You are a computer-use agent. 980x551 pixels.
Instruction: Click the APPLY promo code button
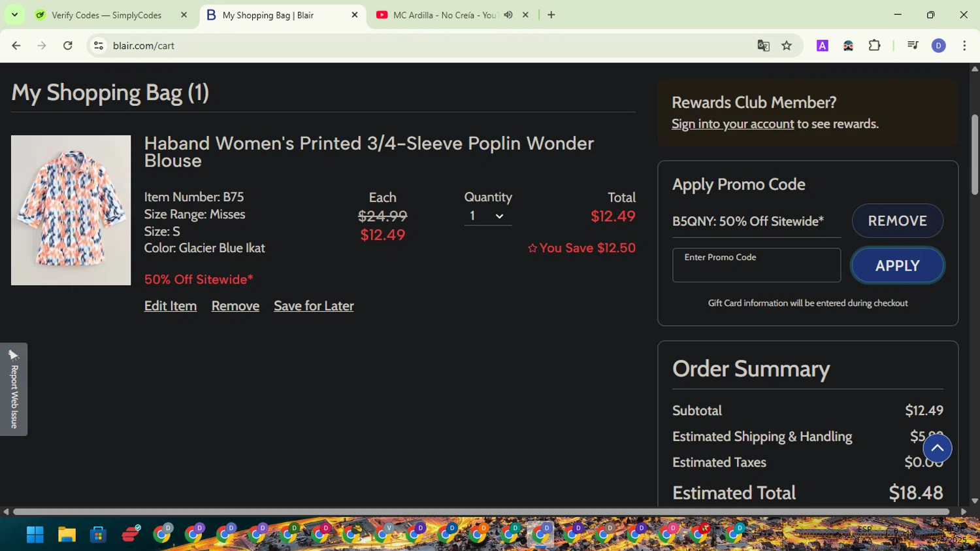click(898, 266)
